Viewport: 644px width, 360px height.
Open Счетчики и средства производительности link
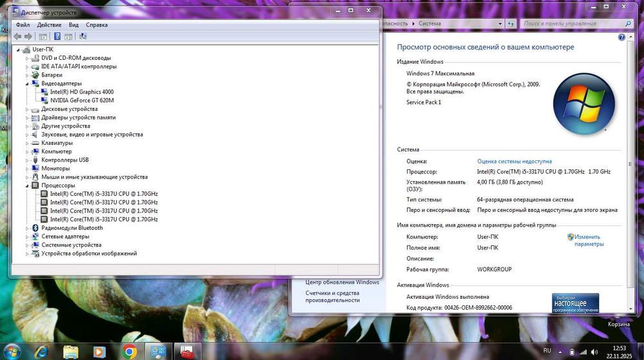click(x=332, y=296)
